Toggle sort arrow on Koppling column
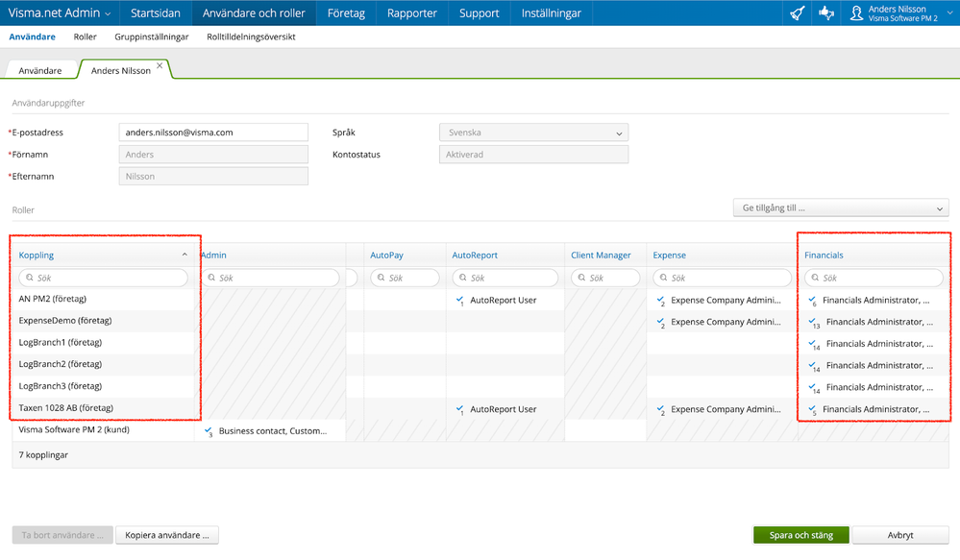The image size is (960, 560). point(185,255)
